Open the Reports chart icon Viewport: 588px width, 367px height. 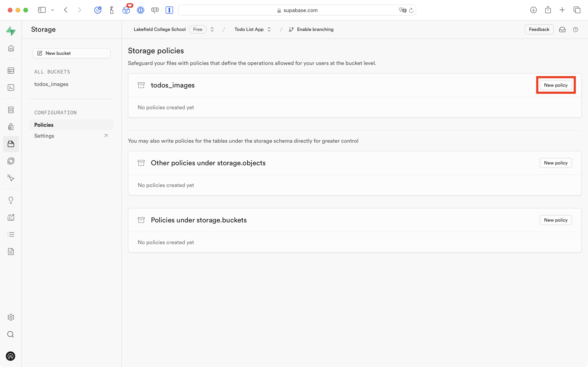11,217
